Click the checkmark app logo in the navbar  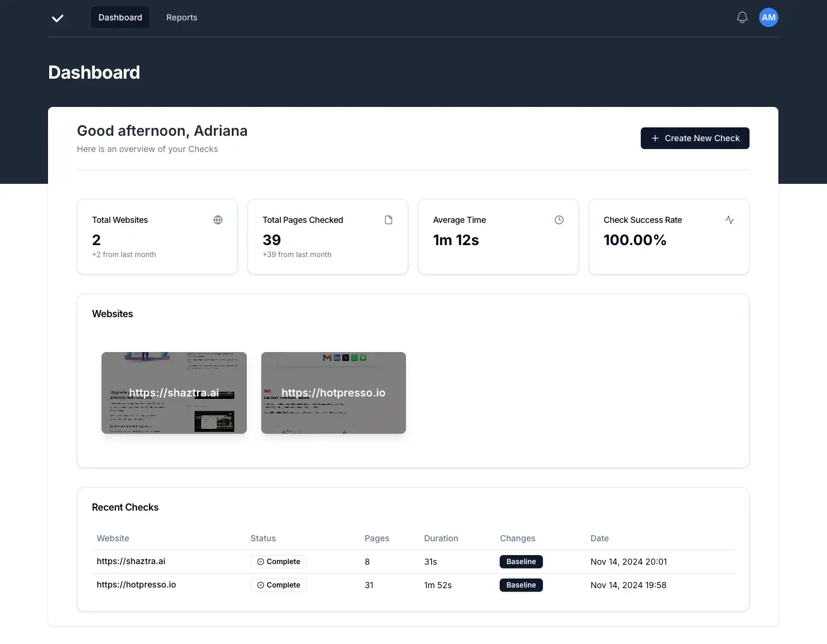coord(58,17)
